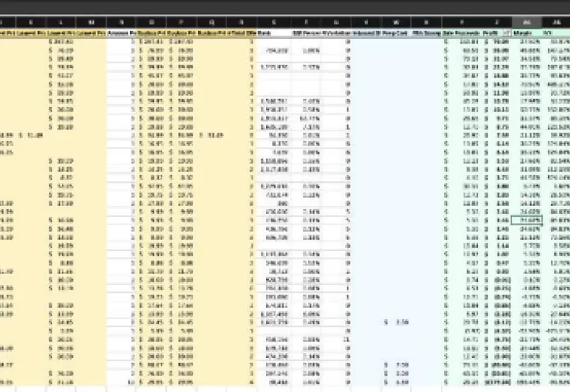Click the 'ROI' header cell
The image size is (570, 392).
557,33
